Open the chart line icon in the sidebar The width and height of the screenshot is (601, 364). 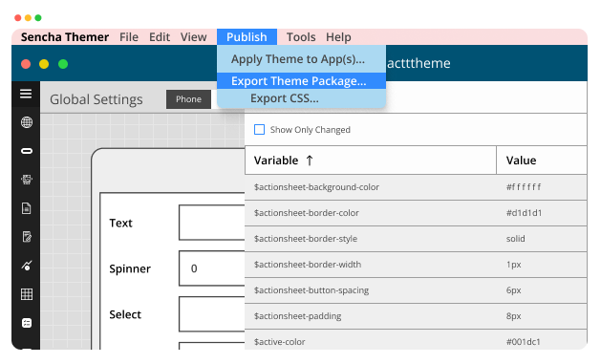pyautogui.click(x=27, y=266)
